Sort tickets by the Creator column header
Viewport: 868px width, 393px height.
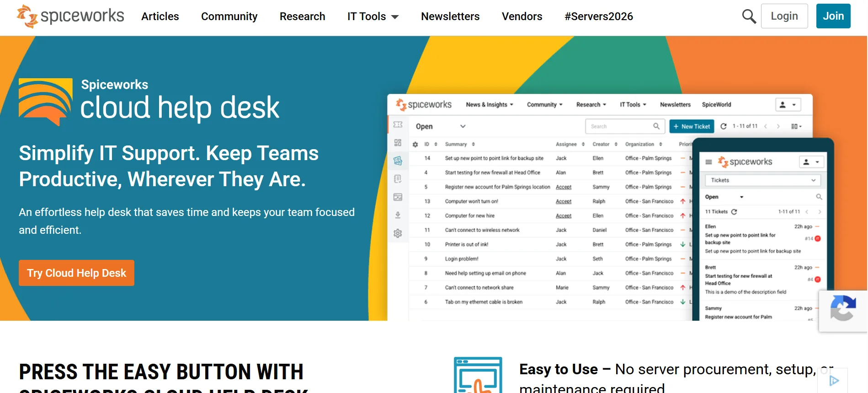point(605,144)
